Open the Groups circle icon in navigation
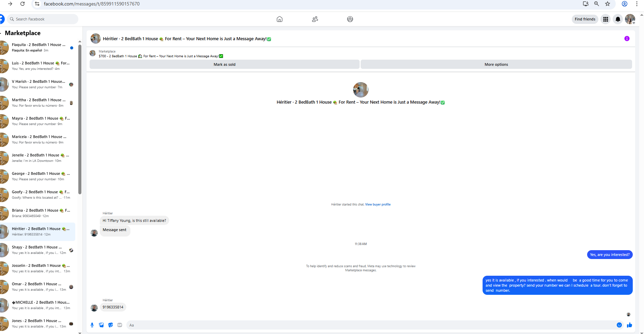The width and height of the screenshot is (644, 334). (x=350, y=19)
